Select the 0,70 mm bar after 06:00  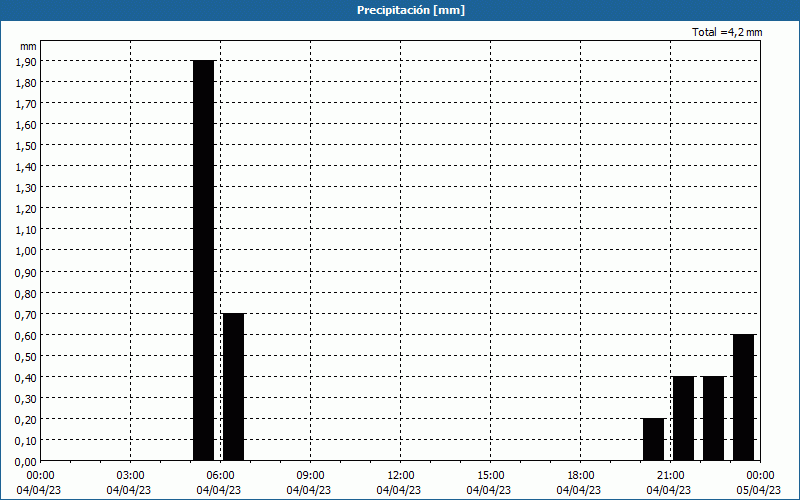(234, 387)
